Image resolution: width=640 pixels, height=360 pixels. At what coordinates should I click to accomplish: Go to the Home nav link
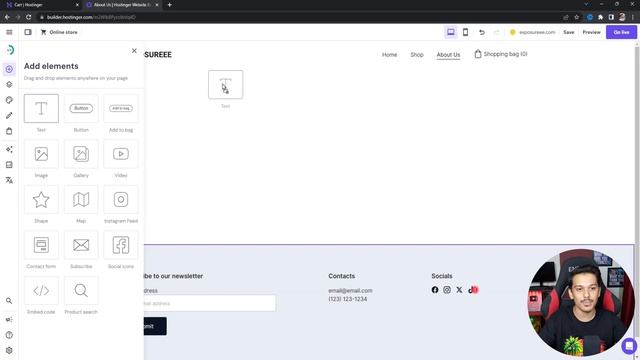389,55
